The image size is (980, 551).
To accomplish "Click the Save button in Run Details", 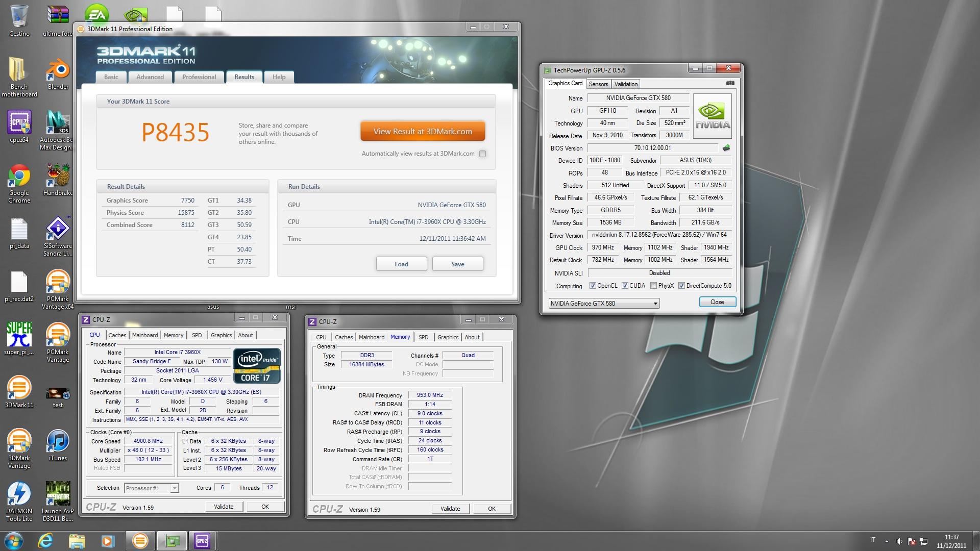I will (x=457, y=264).
